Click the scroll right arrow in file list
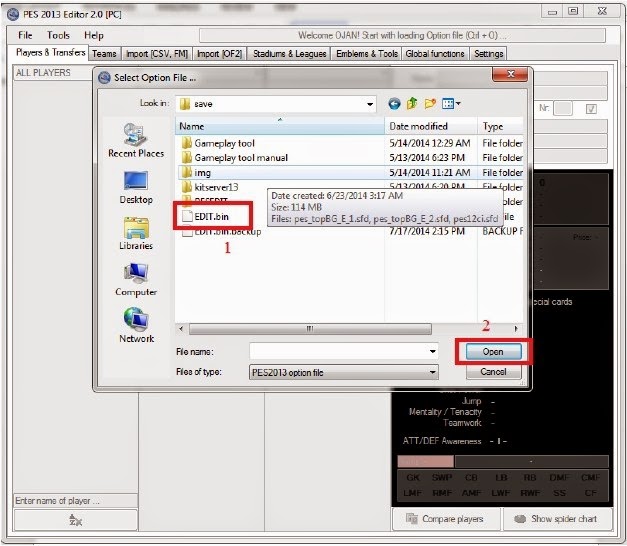The width and height of the screenshot is (627, 546). tap(516, 329)
